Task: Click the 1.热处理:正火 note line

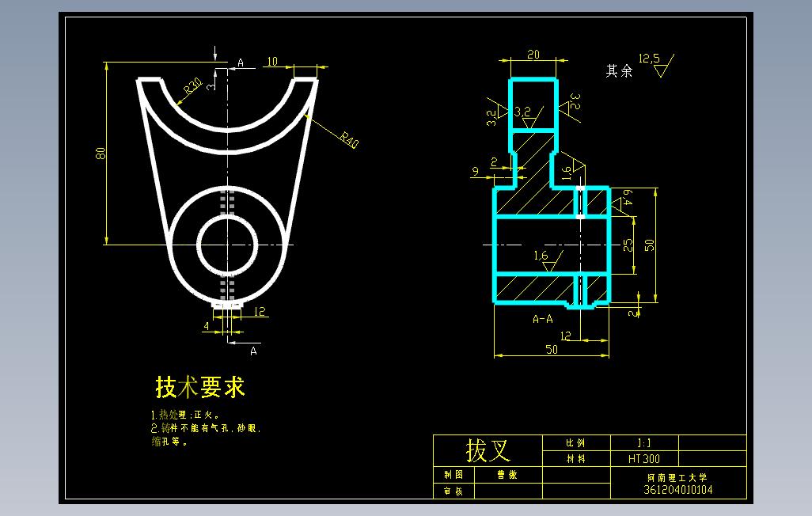Action: click(186, 415)
